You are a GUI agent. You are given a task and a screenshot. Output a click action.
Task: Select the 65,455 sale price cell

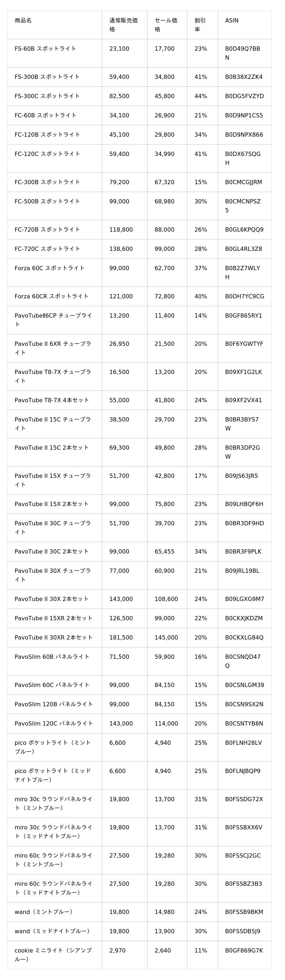coord(165,552)
